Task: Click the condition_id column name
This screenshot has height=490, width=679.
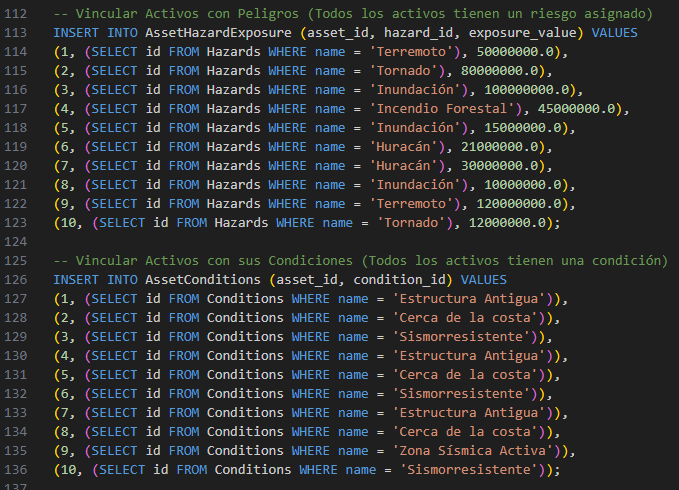Action: (x=399, y=280)
